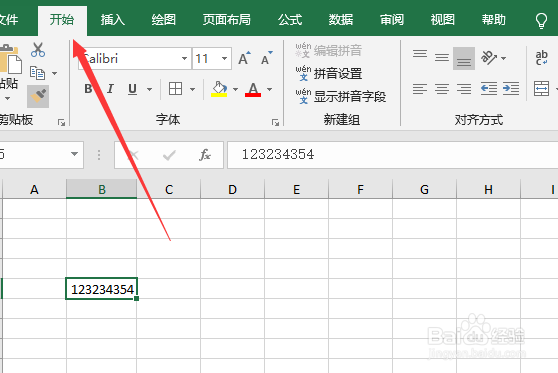
Task: Open the font name dropdown
Action: [184, 58]
